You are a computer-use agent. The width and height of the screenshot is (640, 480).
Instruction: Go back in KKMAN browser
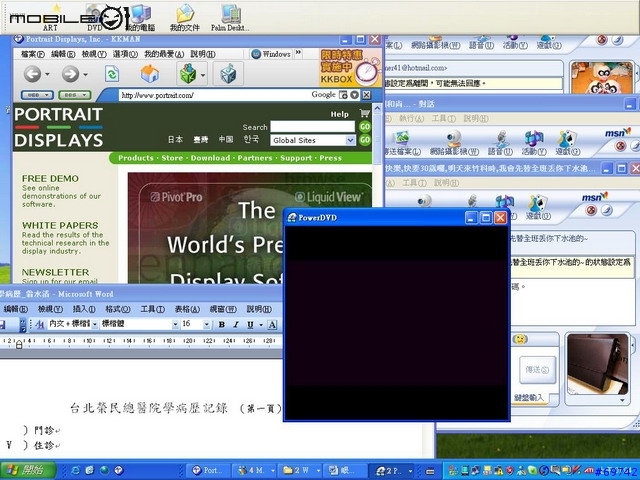click(32, 74)
